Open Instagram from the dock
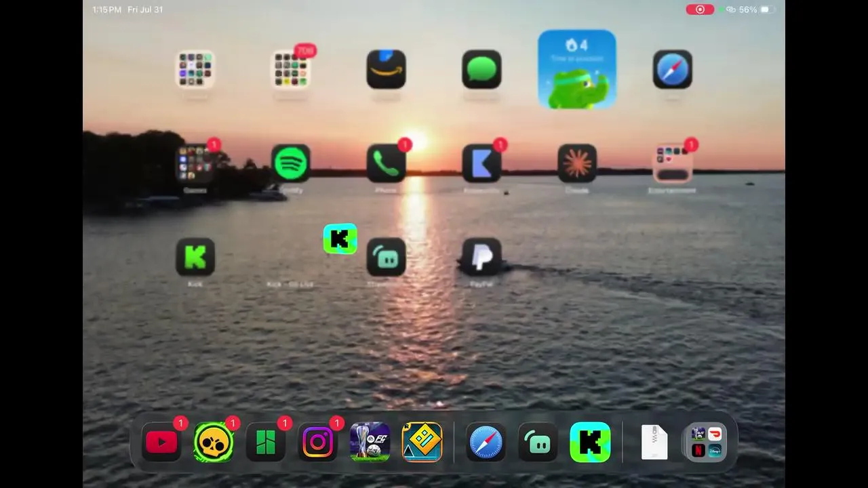 tap(318, 443)
